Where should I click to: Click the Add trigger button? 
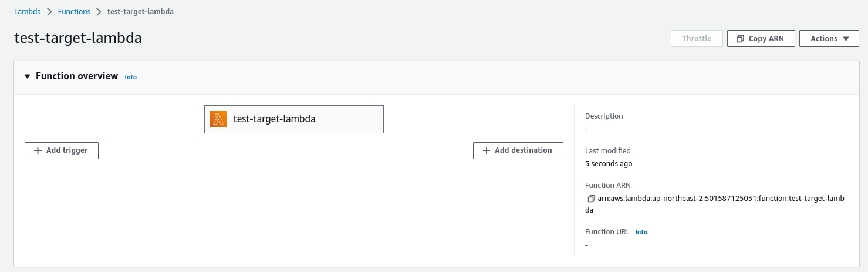(x=62, y=150)
